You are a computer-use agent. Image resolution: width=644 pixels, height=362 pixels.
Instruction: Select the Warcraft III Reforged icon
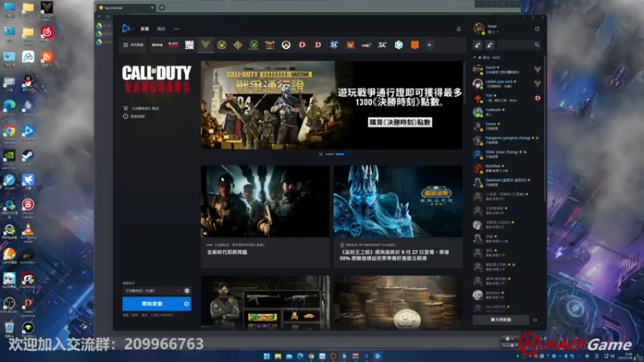350,45
